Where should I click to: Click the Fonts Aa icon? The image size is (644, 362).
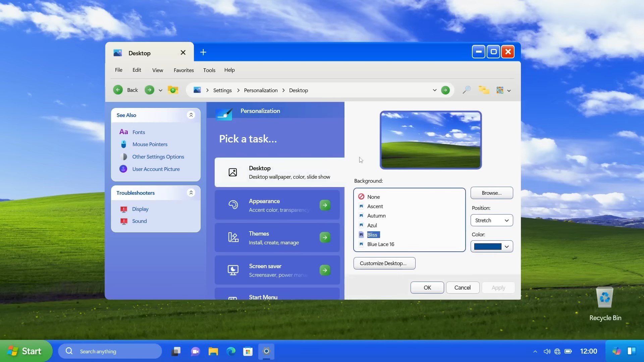pyautogui.click(x=123, y=132)
